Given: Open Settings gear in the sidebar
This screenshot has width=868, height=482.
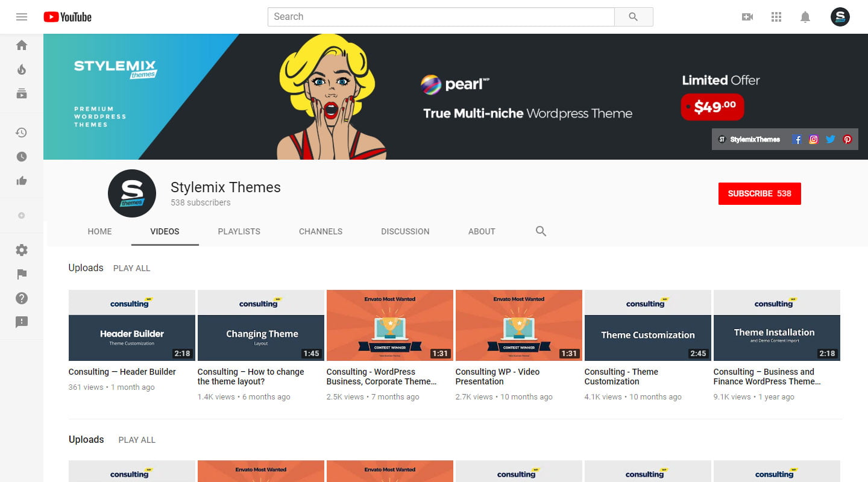Looking at the screenshot, I should coord(22,250).
